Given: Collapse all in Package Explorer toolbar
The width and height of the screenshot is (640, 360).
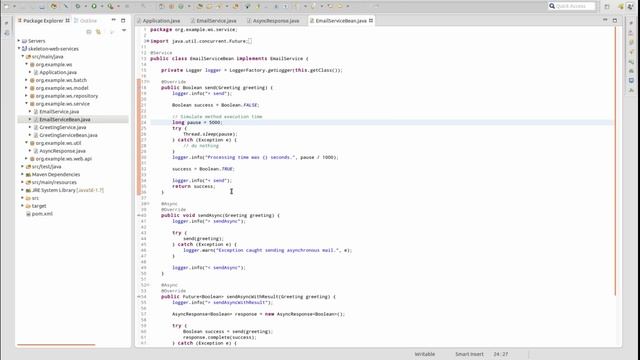Looking at the screenshot, I should click(89, 31).
